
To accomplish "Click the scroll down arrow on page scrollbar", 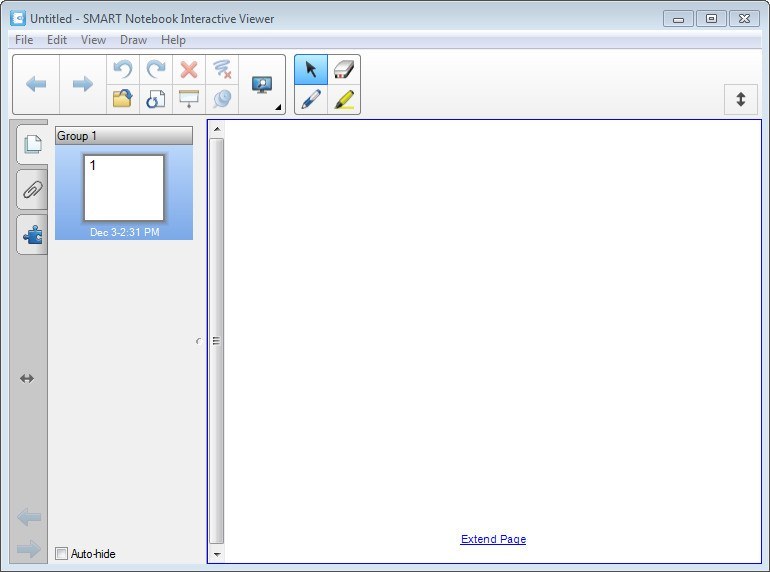I will click(217, 553).
